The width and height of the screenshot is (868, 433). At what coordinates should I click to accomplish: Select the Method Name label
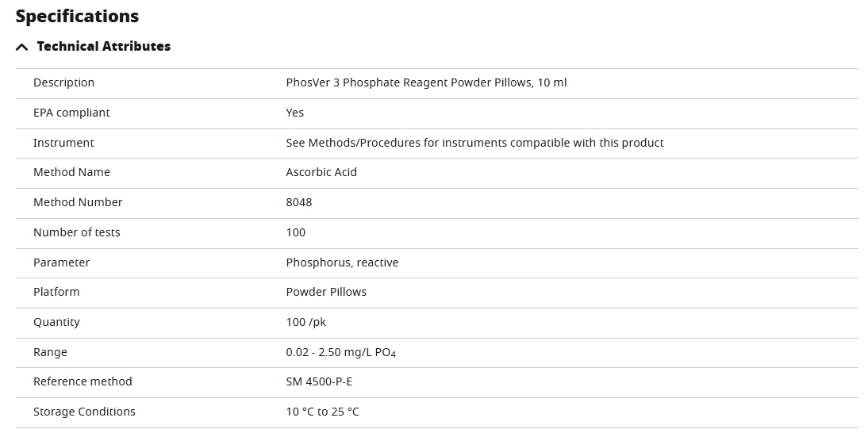pos(71,172)
